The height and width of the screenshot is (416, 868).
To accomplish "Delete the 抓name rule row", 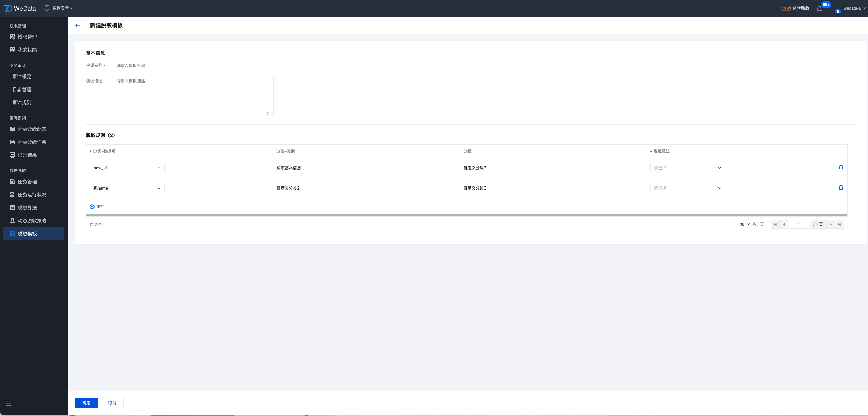I will (841, 188).
